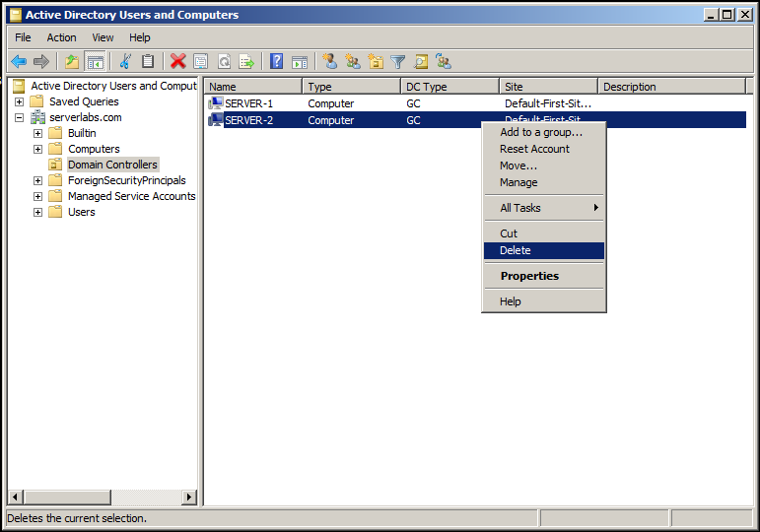Sort by the Site column header
The height and width of the screenshot is (532, 760).
pyautogui.click(x=549, y=87)
